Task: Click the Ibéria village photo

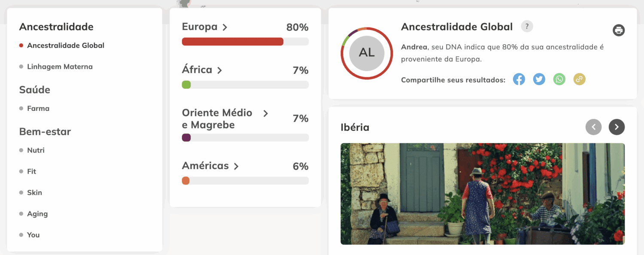Action: point(482,194)
